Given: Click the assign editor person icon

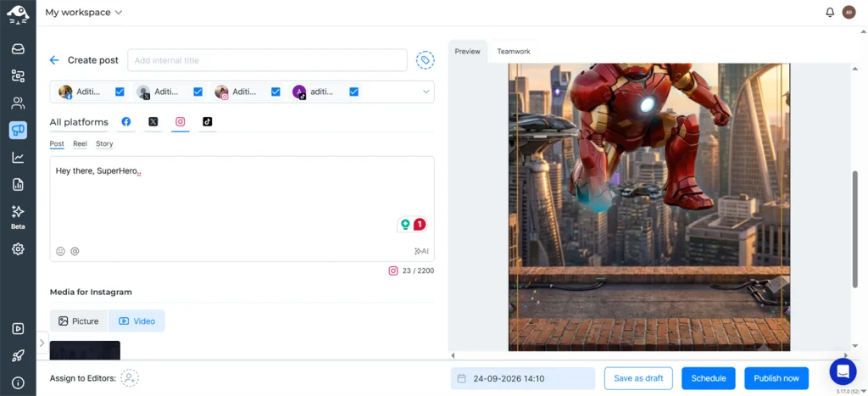Looking at the screenshot, I should 130,378.
